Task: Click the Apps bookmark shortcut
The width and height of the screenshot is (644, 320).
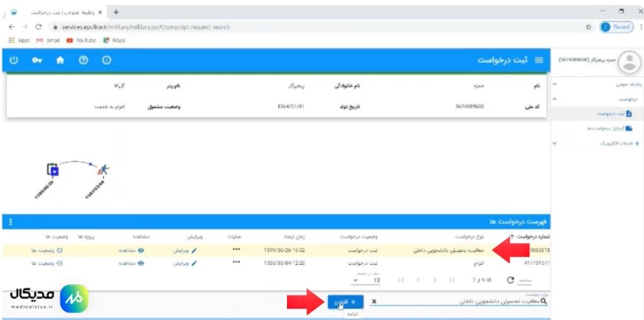Action: click(18, 40)
